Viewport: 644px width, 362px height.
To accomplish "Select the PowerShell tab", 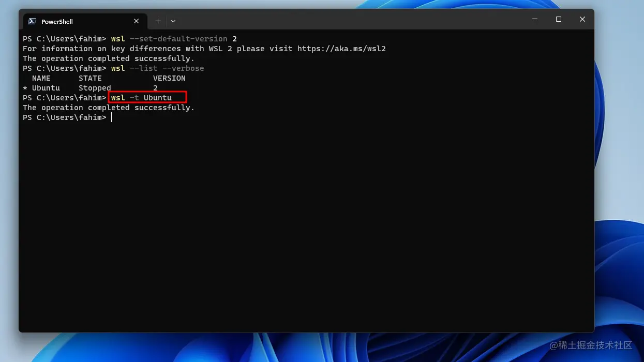I will click(84, 21).
